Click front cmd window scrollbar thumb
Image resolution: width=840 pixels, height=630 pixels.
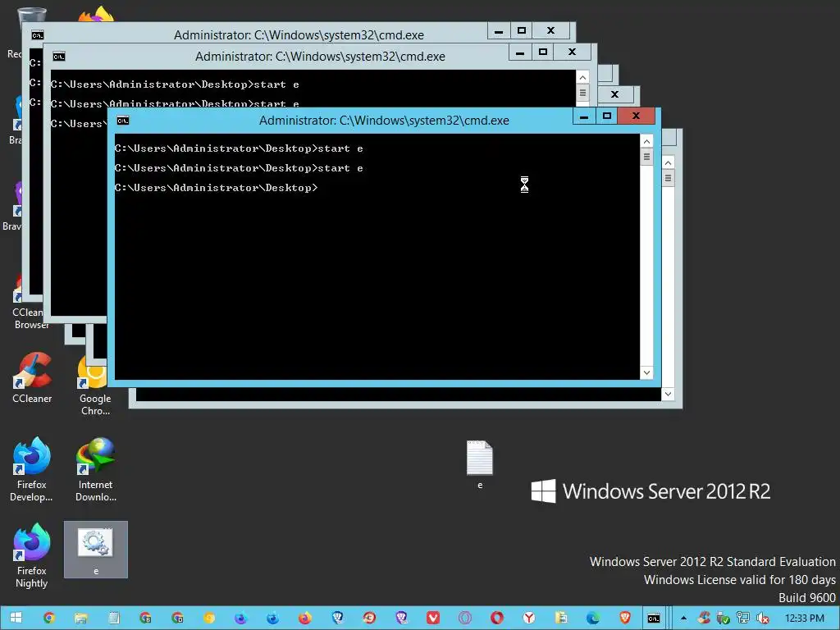(x=646, y=157)
